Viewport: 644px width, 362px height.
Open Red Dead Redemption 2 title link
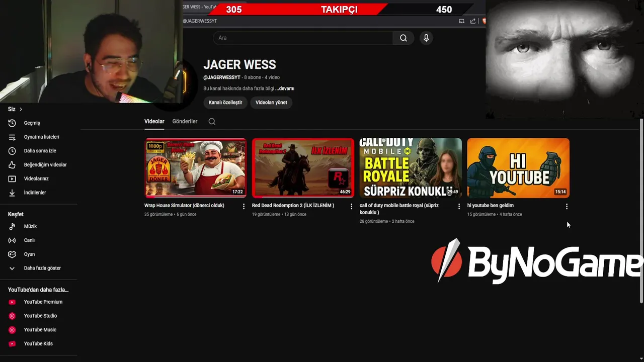pos(293,206)
